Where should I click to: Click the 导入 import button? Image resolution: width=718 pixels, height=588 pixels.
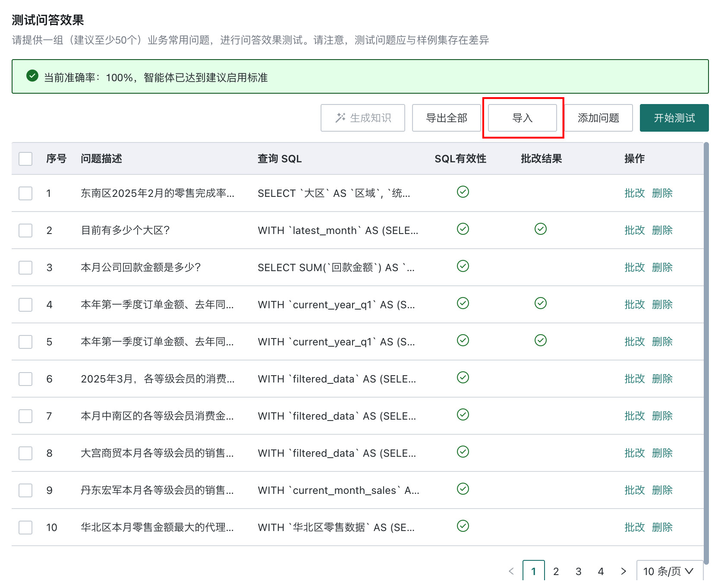tap(523, 118)
